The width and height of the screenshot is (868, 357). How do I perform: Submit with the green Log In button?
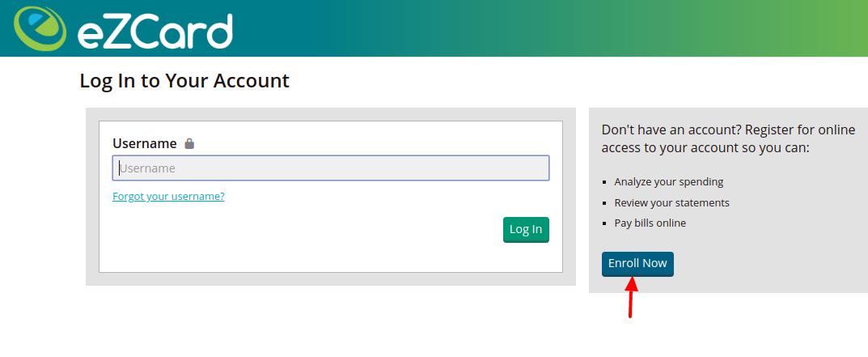(526, 230)
